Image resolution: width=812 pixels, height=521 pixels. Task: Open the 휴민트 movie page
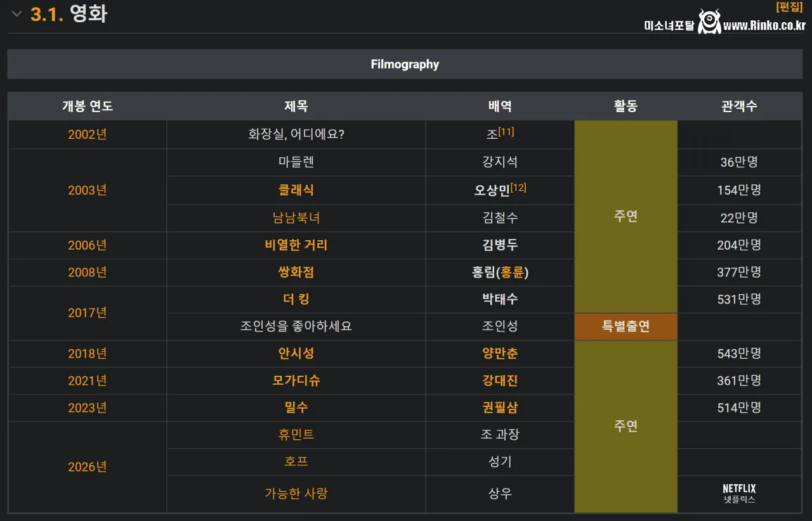pyautogui.click(x=296, y=435)
